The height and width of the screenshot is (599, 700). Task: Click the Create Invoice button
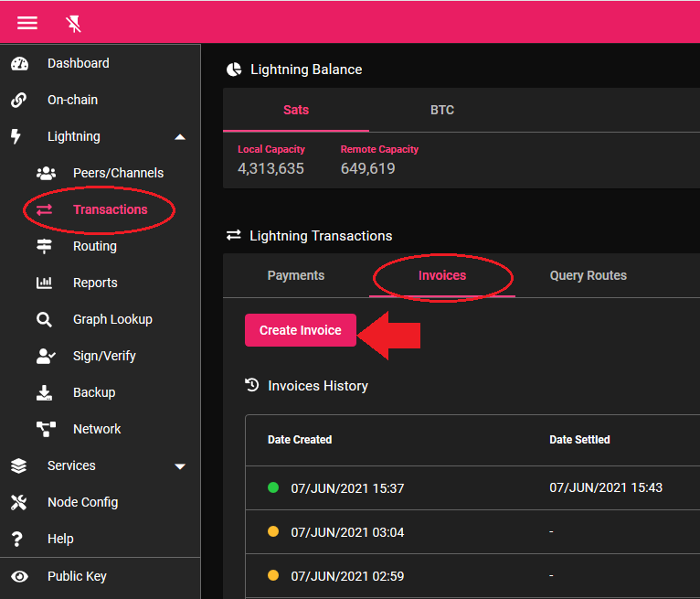click(301, 330)
